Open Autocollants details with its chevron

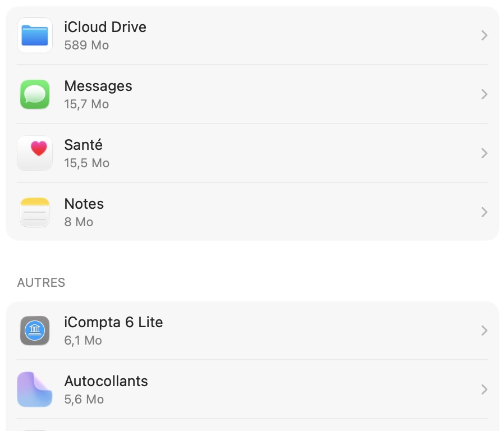pyautogui.click(x=484, y=389)
